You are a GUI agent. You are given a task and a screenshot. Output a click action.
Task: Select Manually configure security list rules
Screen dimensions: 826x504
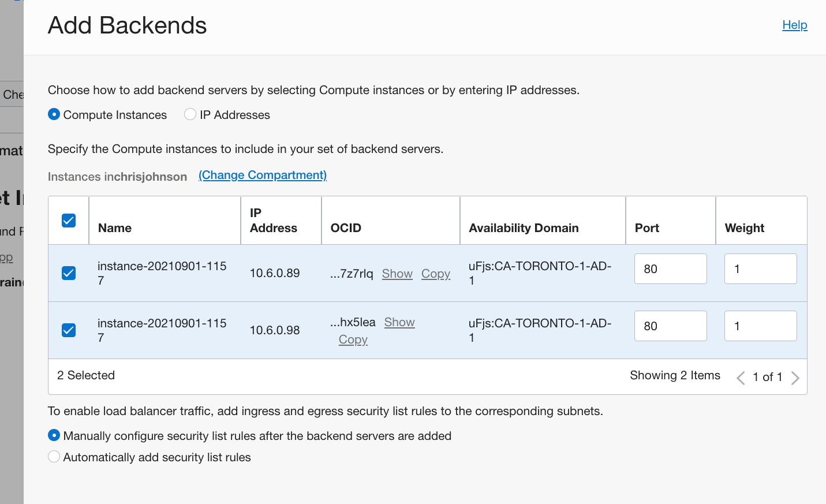(x=54, y=435)
